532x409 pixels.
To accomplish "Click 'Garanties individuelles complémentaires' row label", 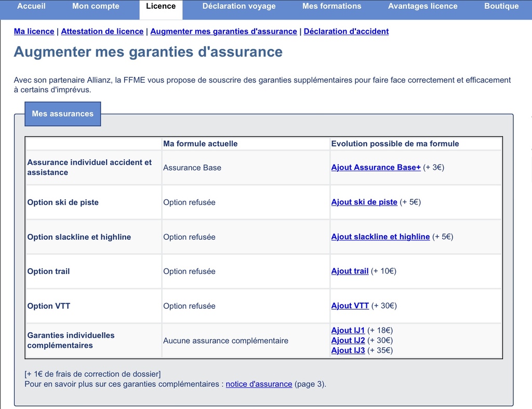I will click(71, 340).
